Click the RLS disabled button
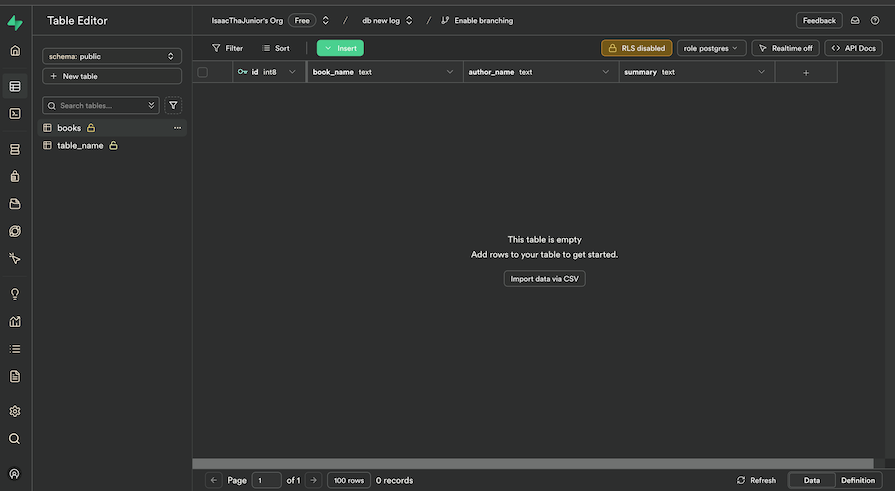Screen dimensions: 895x491 [x=636, y=48]
